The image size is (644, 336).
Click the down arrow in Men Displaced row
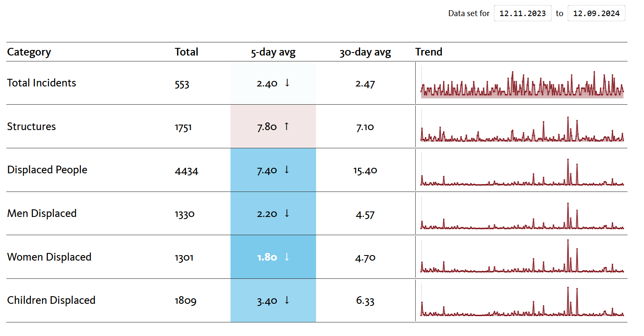tap(287, 213)
